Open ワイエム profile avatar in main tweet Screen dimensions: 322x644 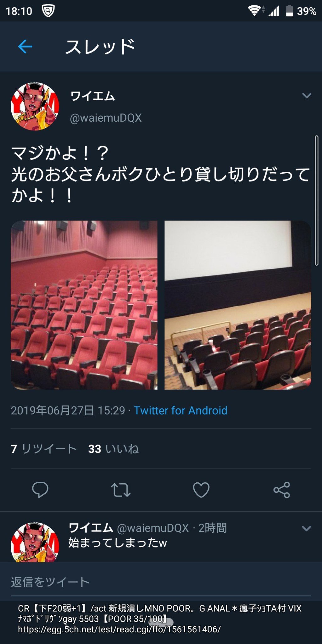tap(35, 107)
